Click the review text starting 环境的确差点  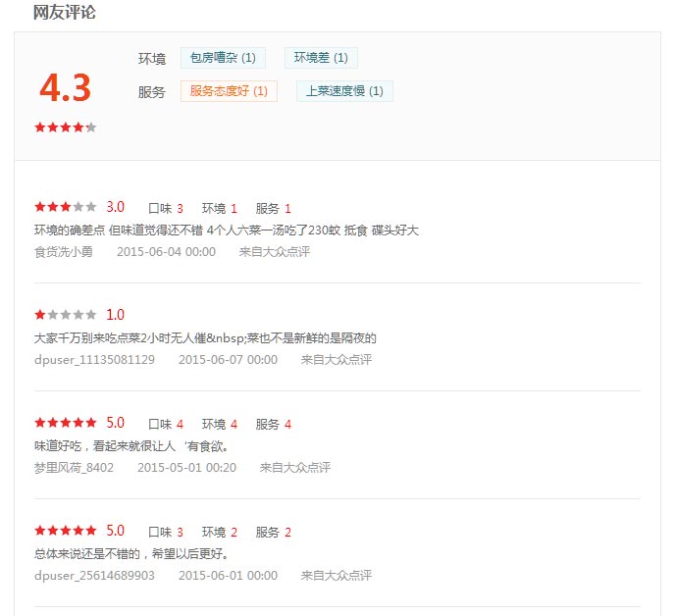(227, 231)
